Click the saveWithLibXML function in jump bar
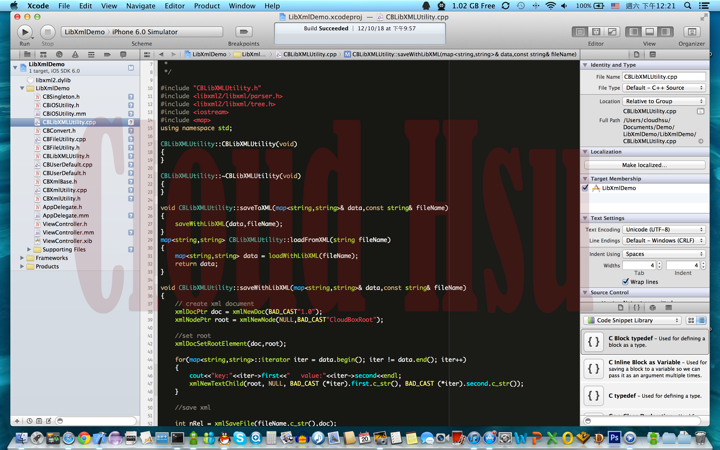 (461, 54)
